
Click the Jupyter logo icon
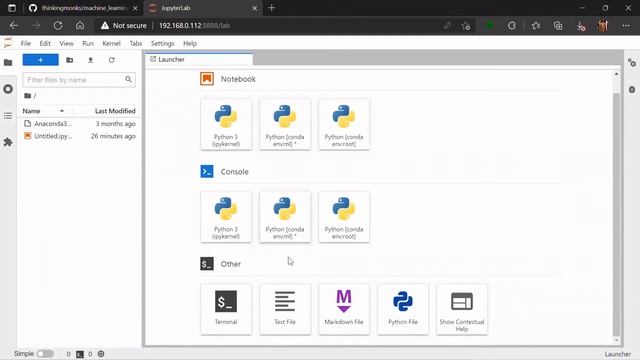(8, 43)
